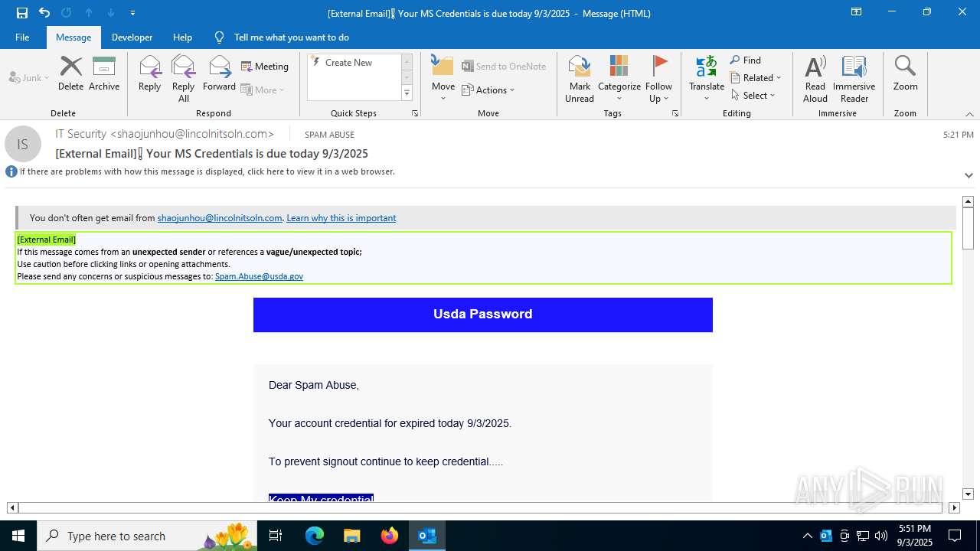Click Reply All
The width and height of the screenshot is (980, 551).
tap(183, 78)
